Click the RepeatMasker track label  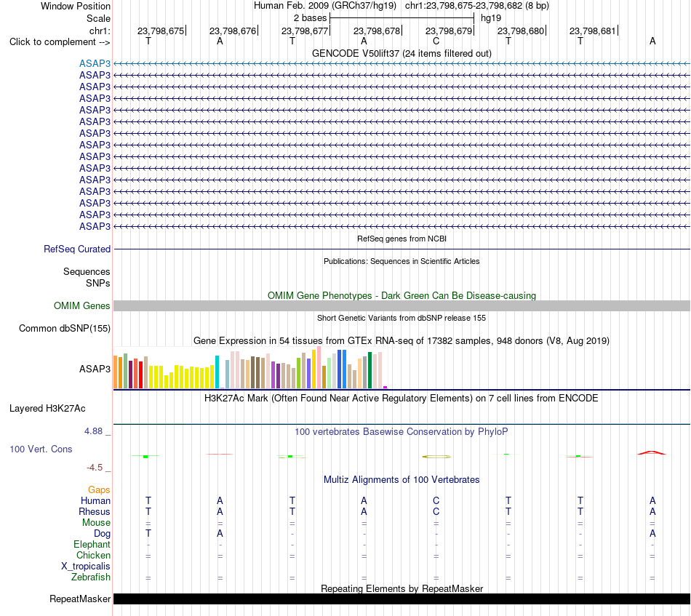point(80,599)
